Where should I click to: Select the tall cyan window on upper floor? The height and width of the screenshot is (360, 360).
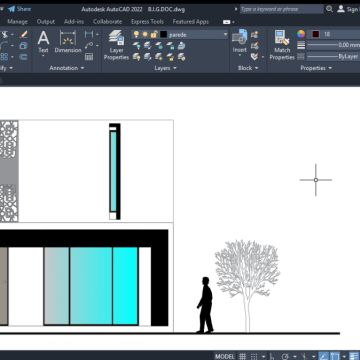(x=113, y=171)
